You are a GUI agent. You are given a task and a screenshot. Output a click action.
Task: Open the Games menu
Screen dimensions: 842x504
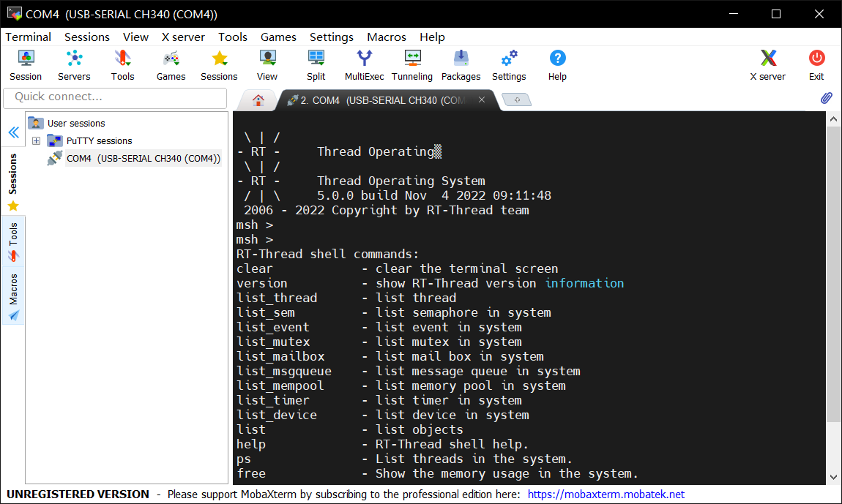tap(278, 37)
